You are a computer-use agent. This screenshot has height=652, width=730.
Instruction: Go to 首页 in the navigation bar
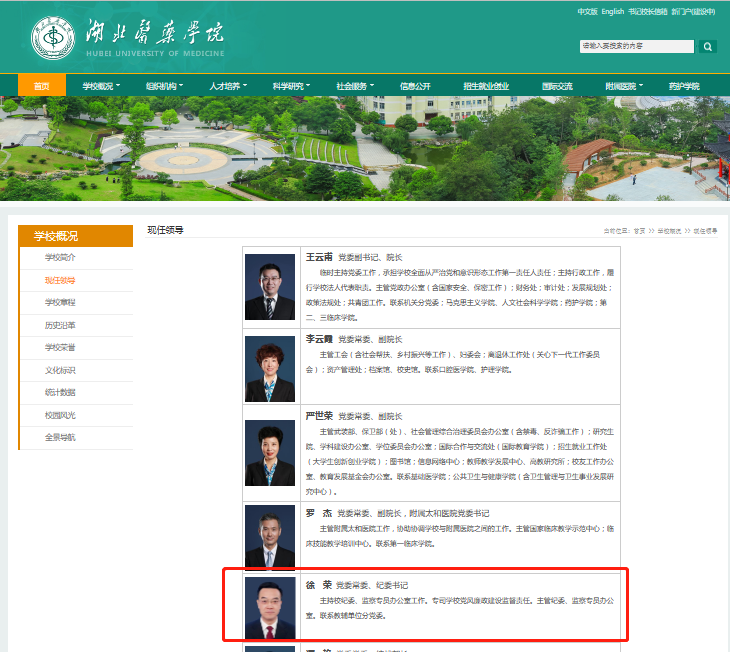pyautogui.click(x=42, y=86)
